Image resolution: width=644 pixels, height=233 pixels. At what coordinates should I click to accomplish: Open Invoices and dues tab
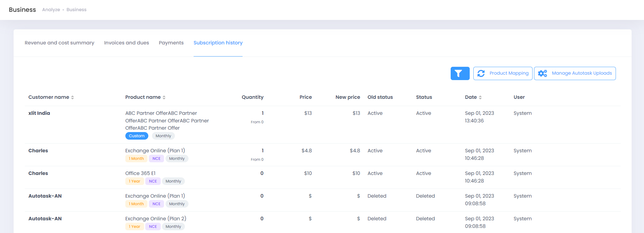click(x=127, y=43)
